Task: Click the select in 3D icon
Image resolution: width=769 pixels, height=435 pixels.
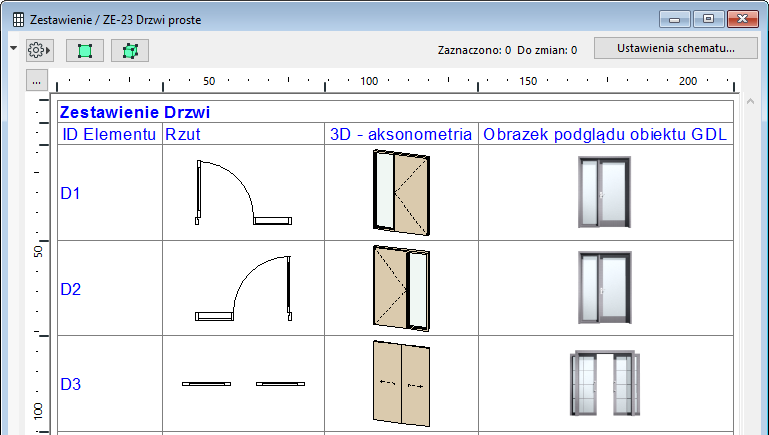Action: (x=130, y=51)
